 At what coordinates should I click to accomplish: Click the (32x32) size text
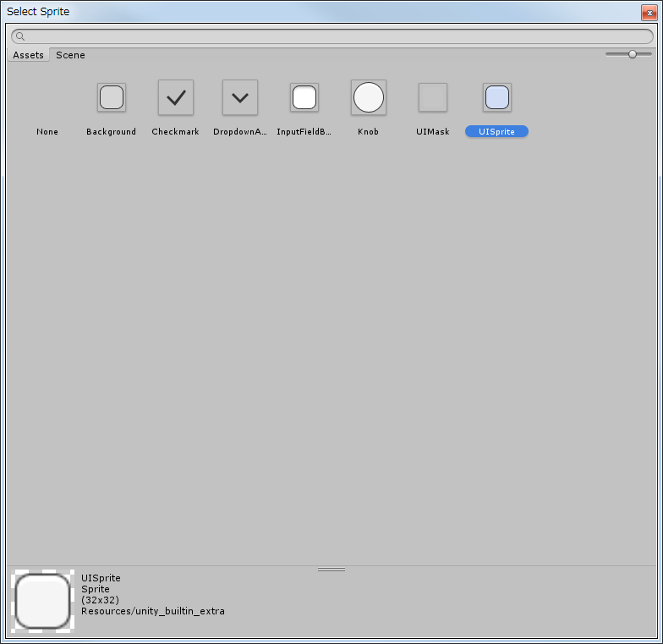100,600
